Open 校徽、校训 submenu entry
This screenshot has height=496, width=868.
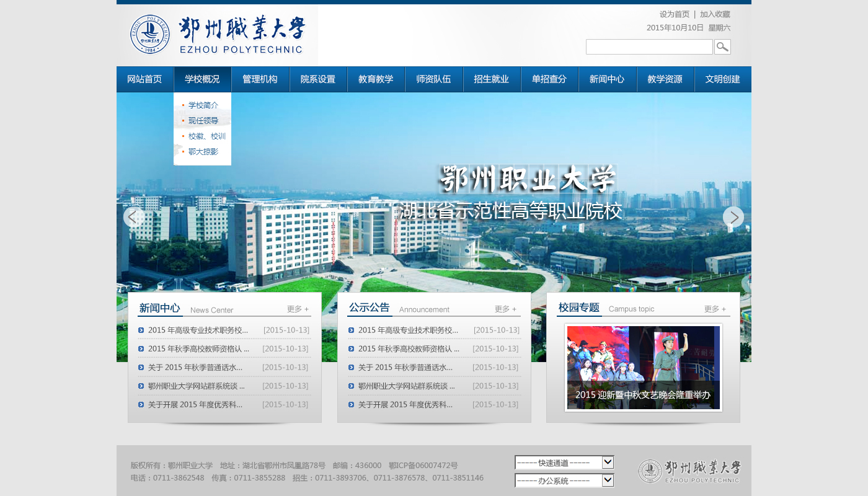coord(206,136)
